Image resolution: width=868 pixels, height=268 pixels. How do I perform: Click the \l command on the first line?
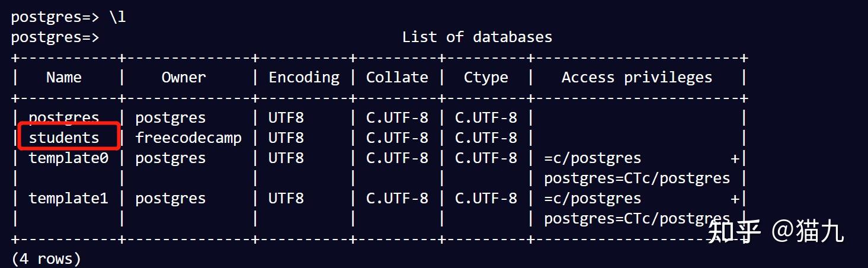[x=117, y=17]
